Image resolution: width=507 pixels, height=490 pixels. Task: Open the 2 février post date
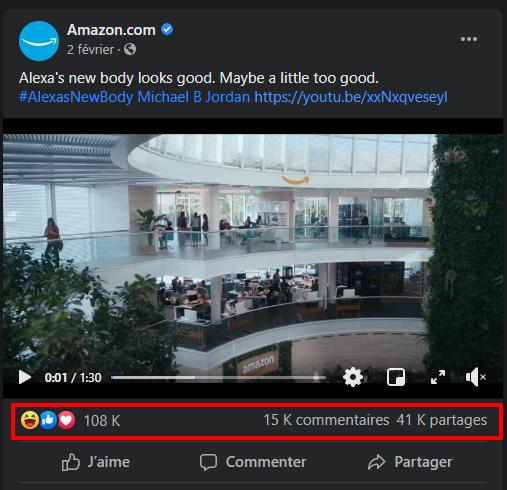(90, 50)
